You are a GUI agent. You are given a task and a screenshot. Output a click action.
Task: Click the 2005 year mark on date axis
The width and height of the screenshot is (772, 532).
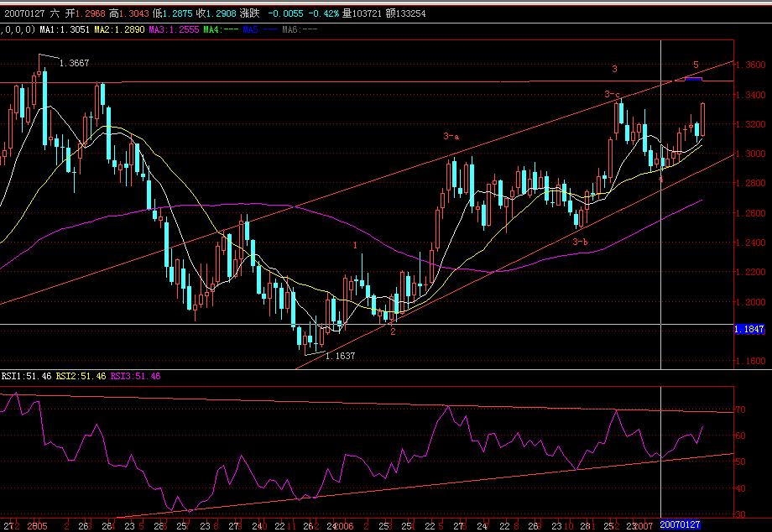(37, 526)
